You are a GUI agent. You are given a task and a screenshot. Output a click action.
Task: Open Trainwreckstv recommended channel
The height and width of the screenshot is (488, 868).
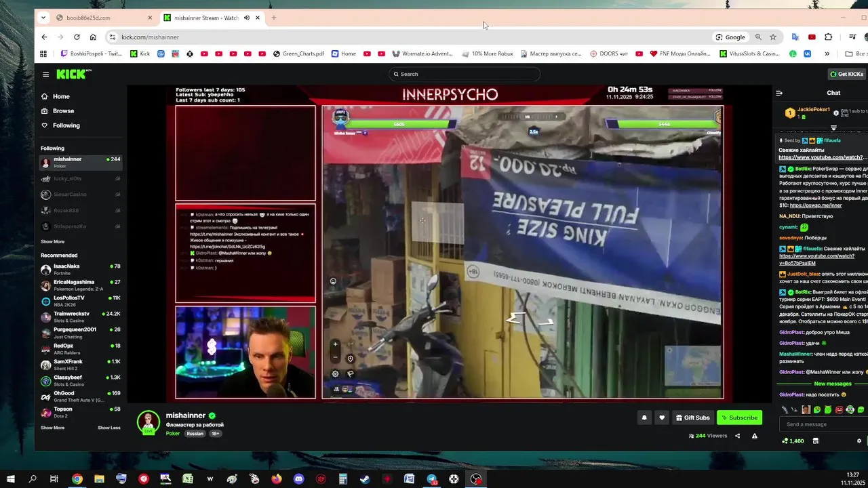80,317
